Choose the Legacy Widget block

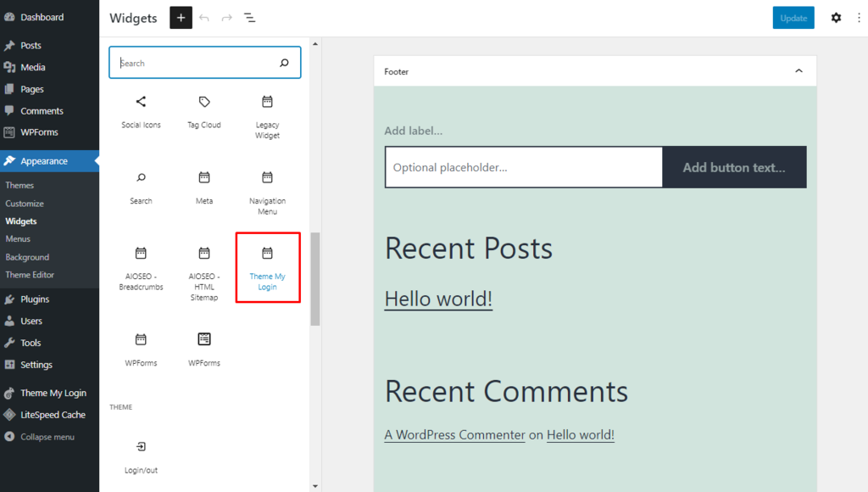267,117
